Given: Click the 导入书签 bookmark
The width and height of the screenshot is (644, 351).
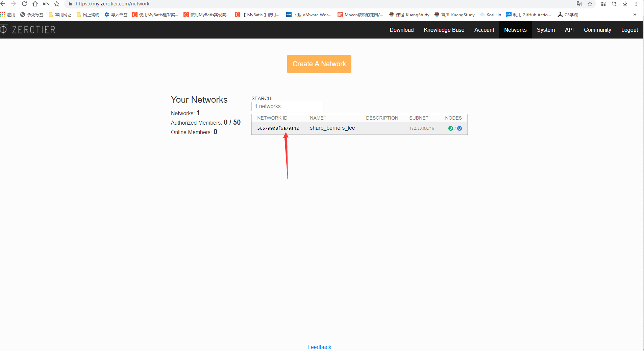Looking at the screenshot, I should click(116, 15).
